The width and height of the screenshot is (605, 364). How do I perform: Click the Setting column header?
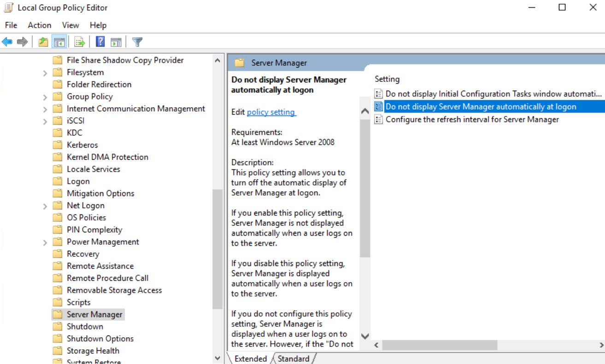[387, 79]
